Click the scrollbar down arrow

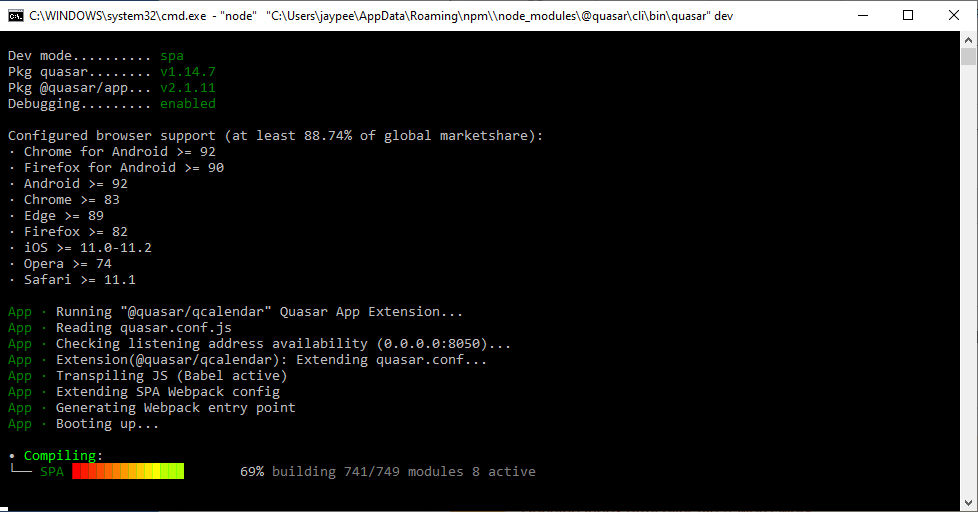point(968,502)
